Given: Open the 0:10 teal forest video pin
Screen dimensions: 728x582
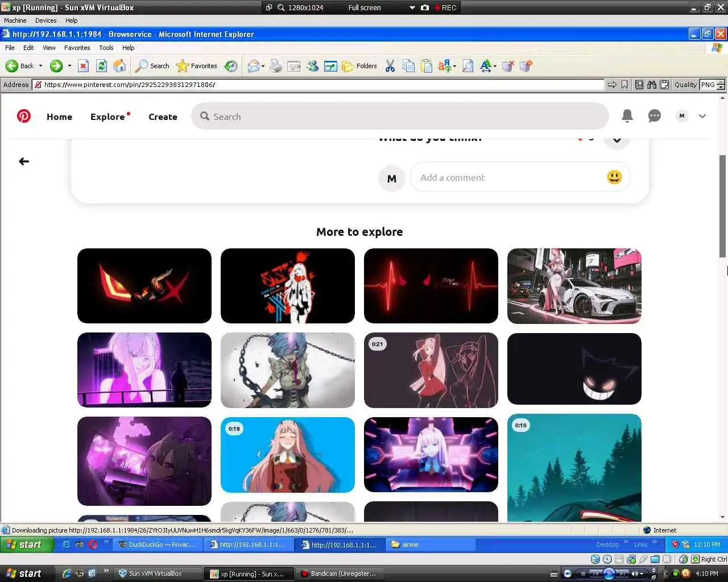Looking at the screenshot, I should point(574,468).
